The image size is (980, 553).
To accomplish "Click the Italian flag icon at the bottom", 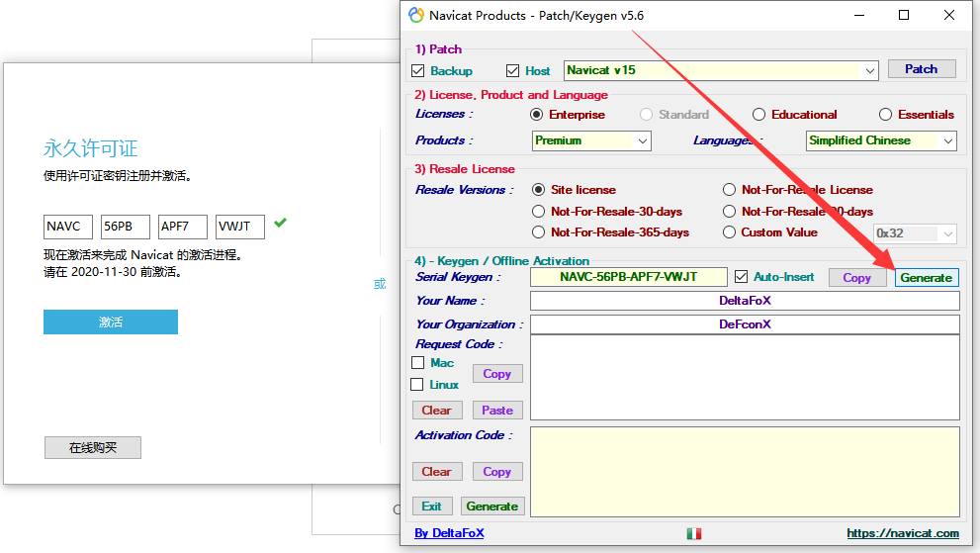I will click(x=694, y=533).
